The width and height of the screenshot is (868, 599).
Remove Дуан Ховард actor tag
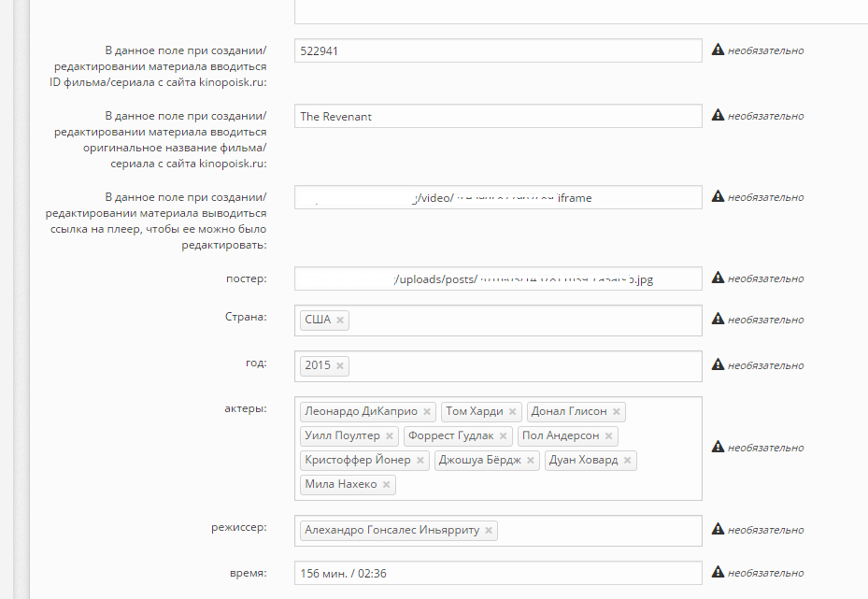(x=627, y=461)
